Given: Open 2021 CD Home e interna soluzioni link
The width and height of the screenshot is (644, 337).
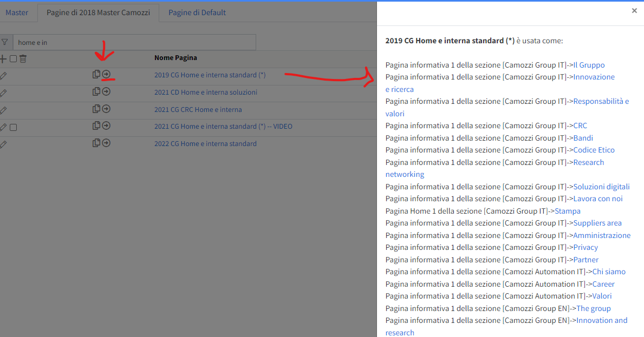Looking at the screenshot, I should (206, 92).
